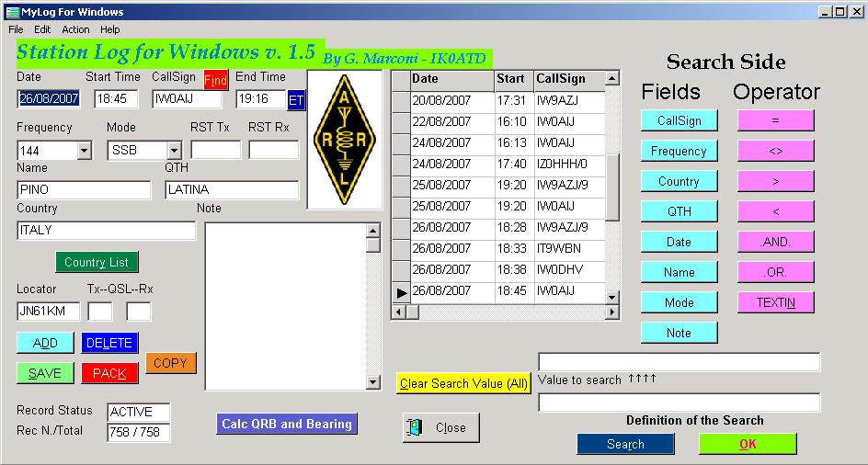
Task: Click the dark blue Search button
Action: 625,444
